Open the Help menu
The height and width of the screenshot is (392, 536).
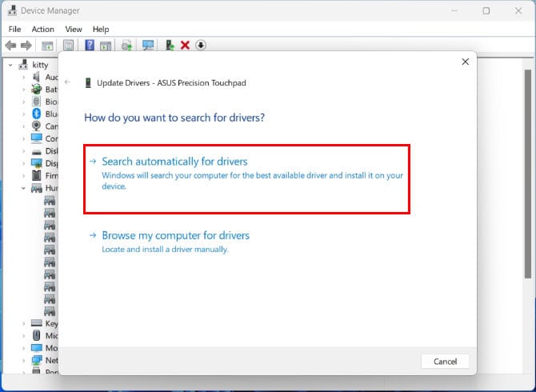click(101, 30)
